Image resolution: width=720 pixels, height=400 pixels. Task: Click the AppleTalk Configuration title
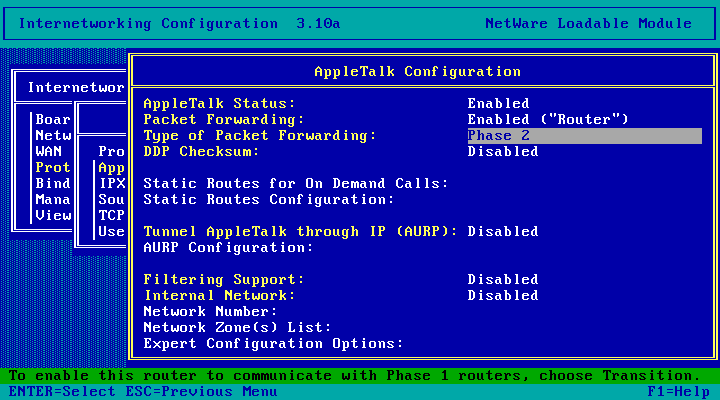coord(417,72)
